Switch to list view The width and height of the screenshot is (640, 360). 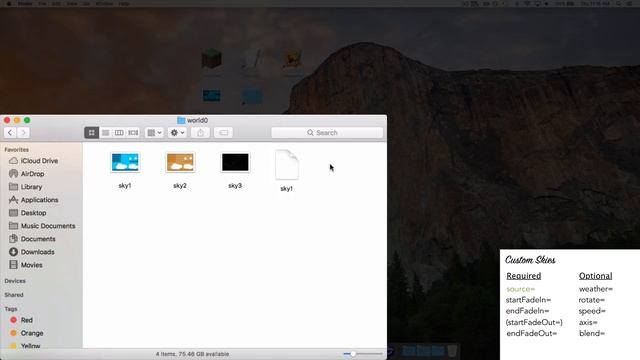(x=105, y=133)
